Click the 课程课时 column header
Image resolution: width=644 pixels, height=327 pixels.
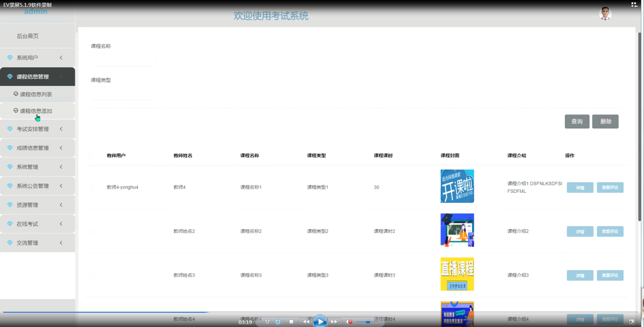[x=383, y=156]
